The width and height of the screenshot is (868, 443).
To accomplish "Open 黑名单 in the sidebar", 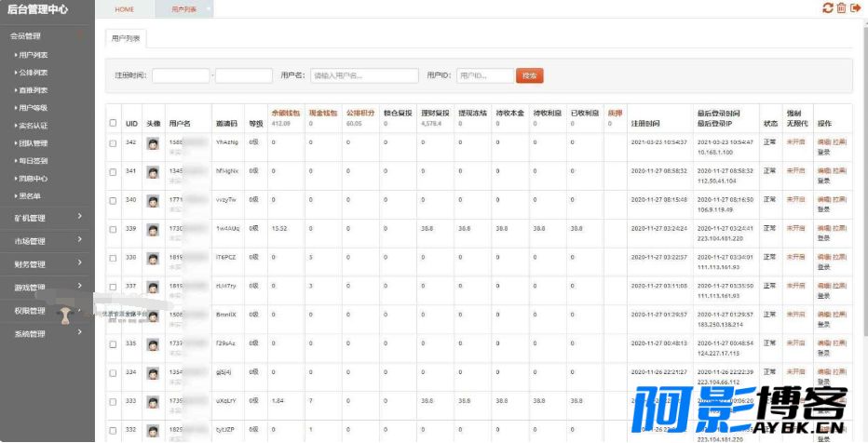I will pos(30,195).
